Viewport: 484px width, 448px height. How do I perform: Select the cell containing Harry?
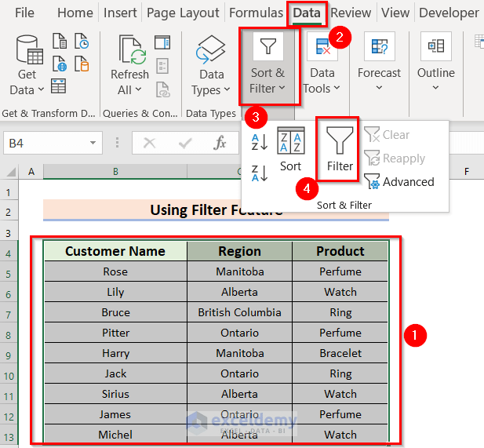point(115,353)
